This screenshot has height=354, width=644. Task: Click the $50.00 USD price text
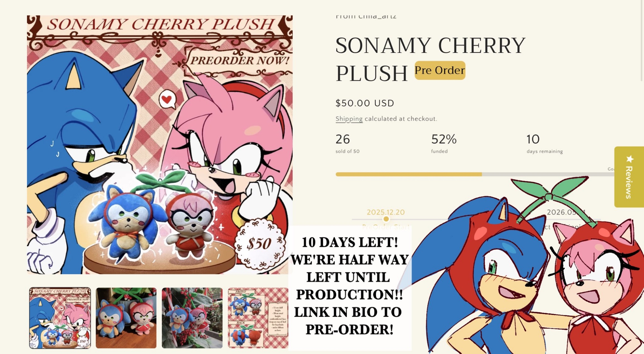(x=365, y=103)
